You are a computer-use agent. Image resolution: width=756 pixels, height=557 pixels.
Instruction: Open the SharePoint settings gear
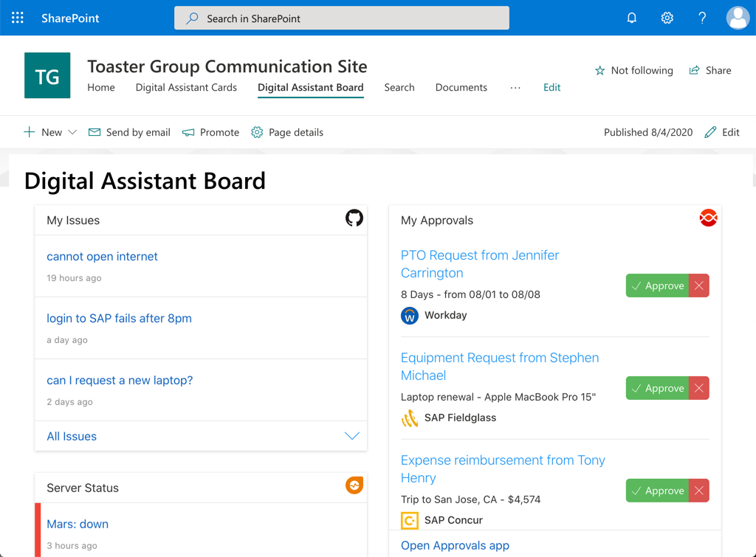(x=667, y=18)
